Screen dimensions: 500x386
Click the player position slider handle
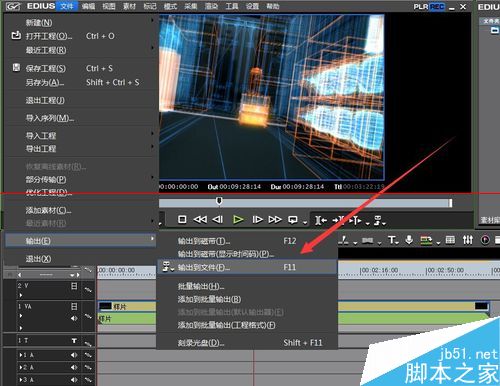pos(219,201)
